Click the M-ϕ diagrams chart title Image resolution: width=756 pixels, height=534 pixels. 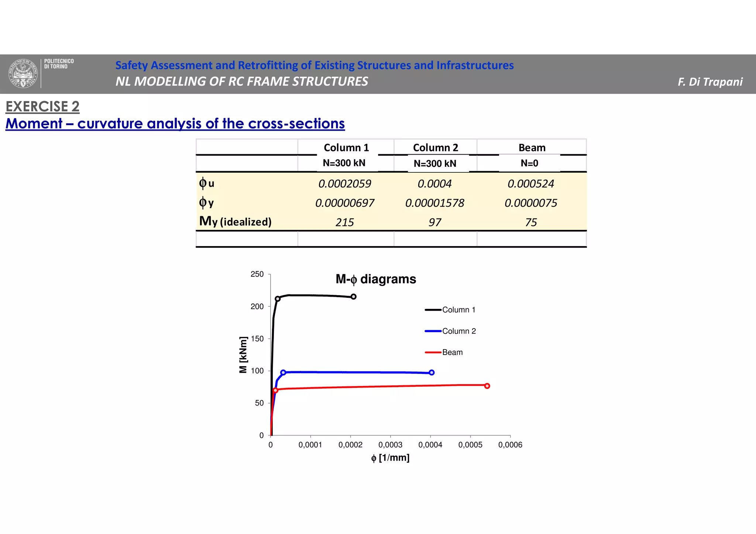[375, 279]
